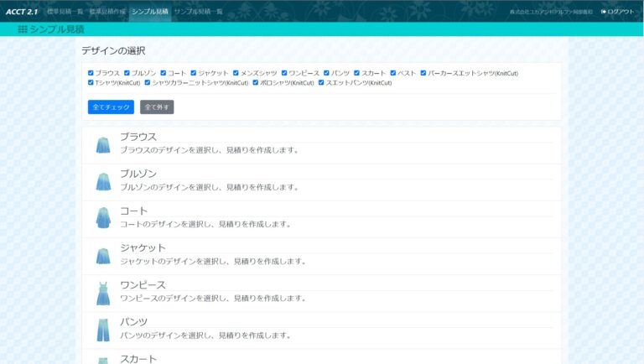Open the コート design title
The width and height of the screenshot is (644, 364).
[x=134, y=211]
